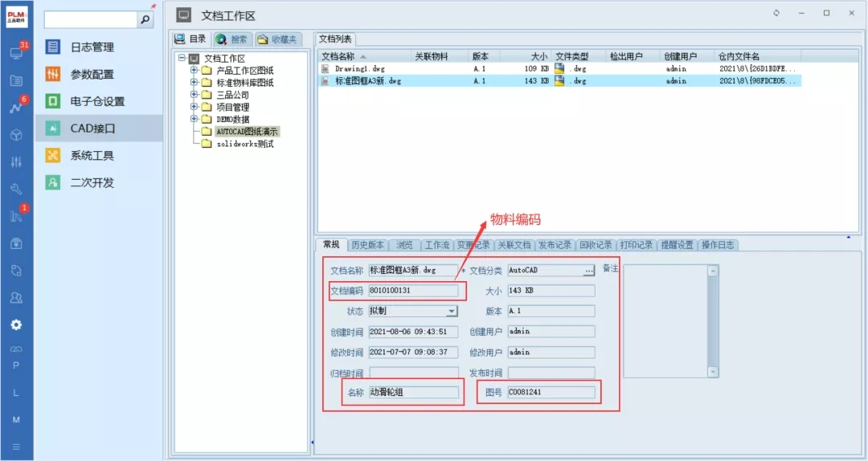
Task: Switch to the 历史版本 tab
Action: 367,245
